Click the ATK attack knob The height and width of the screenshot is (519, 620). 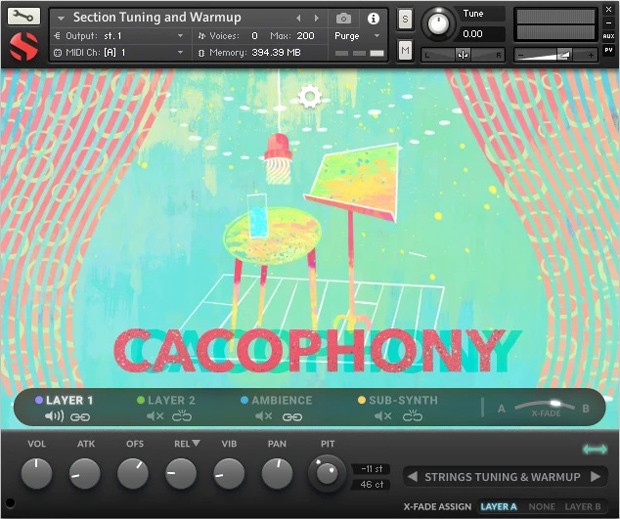[85, 474]
